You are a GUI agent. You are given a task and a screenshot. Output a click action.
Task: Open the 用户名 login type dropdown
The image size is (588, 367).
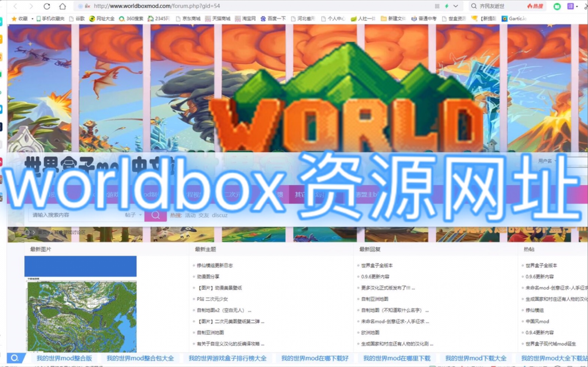[547, 161]
